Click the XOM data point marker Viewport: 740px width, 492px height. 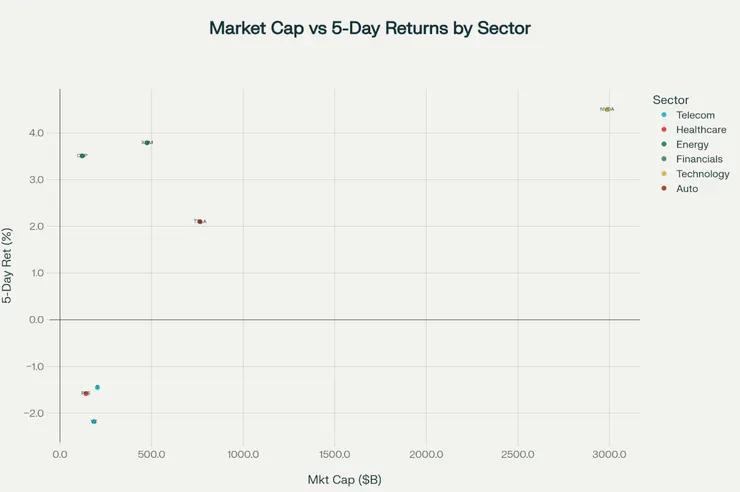147,143
